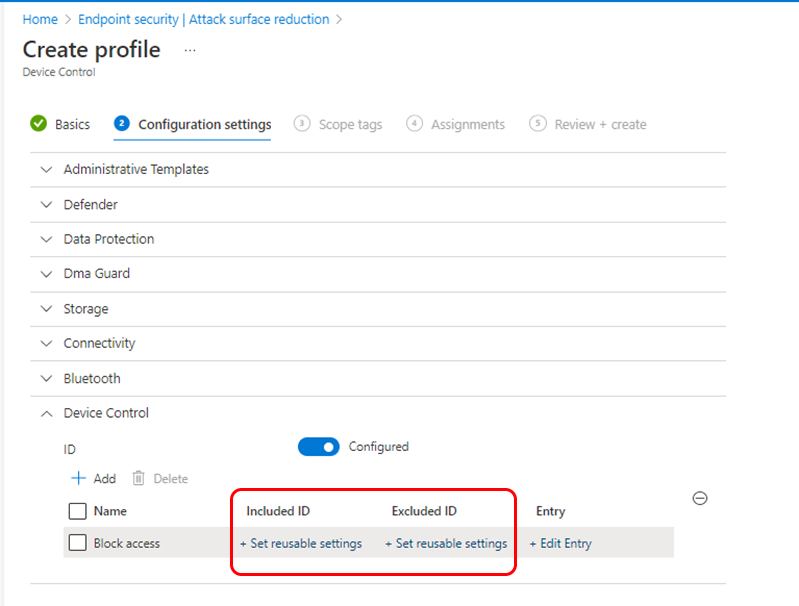Set reusable settings under Included ID
The height and width of the screenshot is (606, 799).
(x=301, y=543)
